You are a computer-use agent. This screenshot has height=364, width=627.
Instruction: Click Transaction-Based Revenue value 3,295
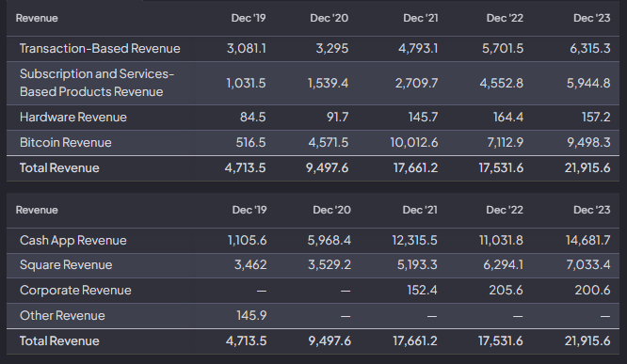332,48
